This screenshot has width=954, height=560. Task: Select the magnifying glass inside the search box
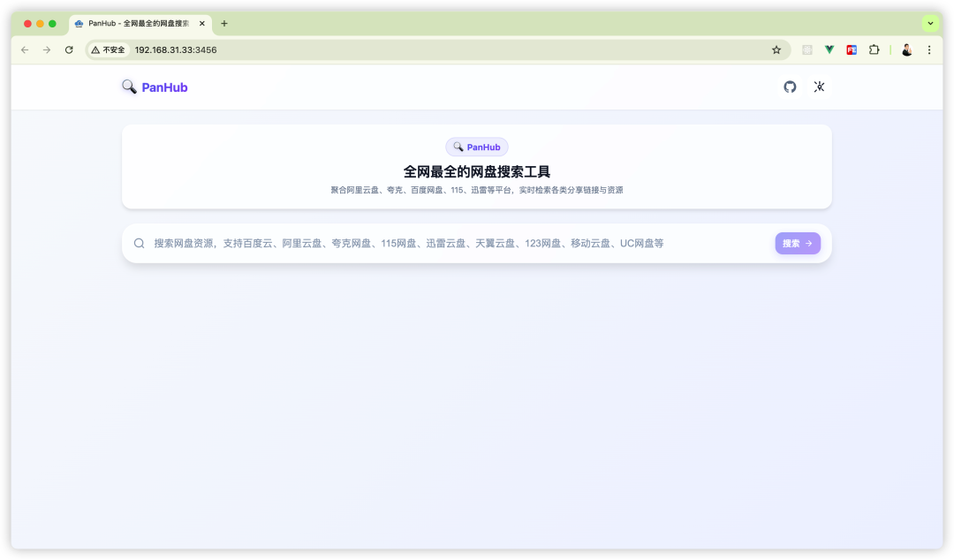[139, 243]
